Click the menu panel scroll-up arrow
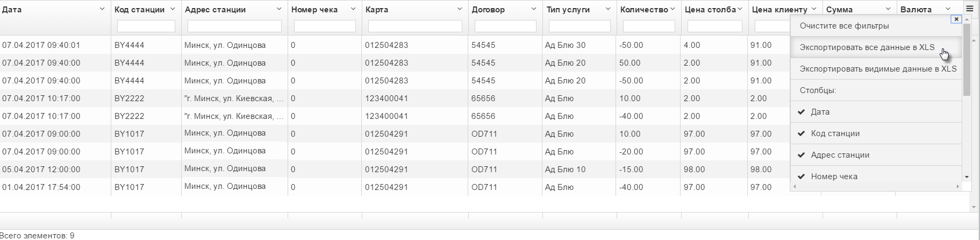Viewport: 980px width, 240px height. [x=967, y=20]
